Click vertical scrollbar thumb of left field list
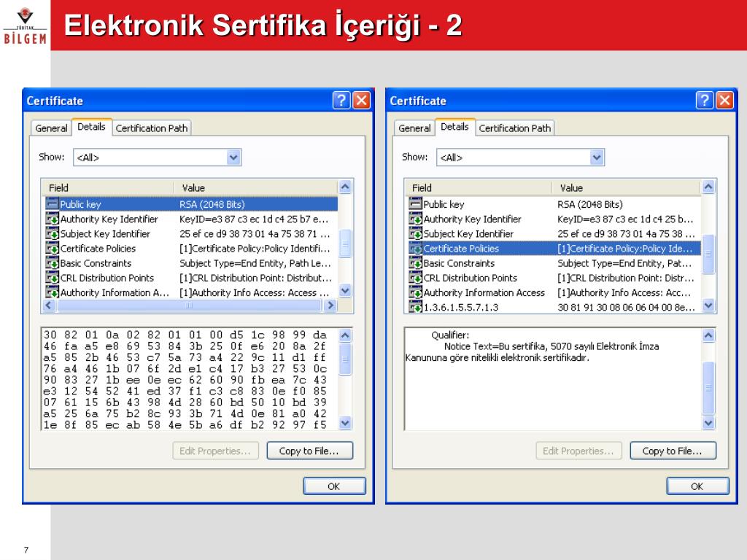747x560 pixels. 345,244
